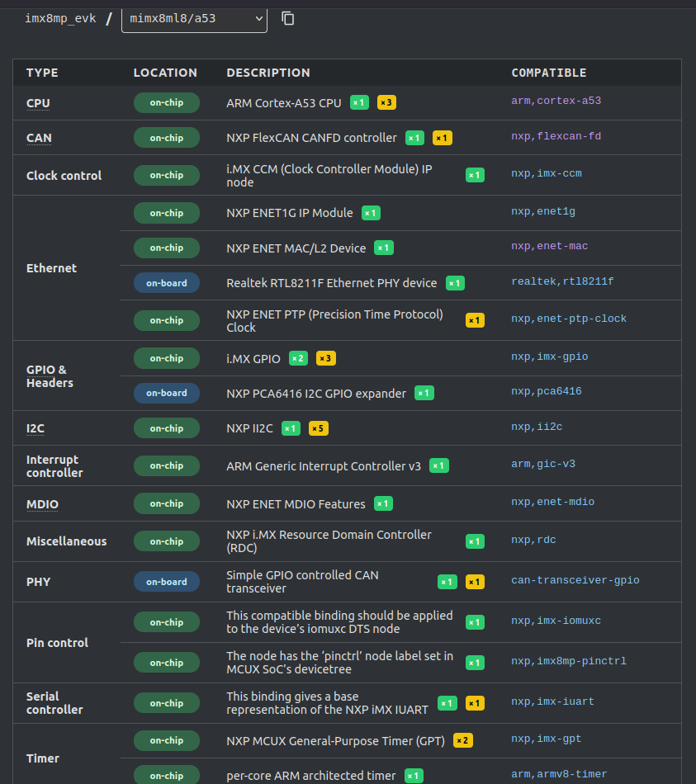Click yellow ×1 badge for FlexCAN CANFD controller
696x784 pixels.
tap(443, 138)
